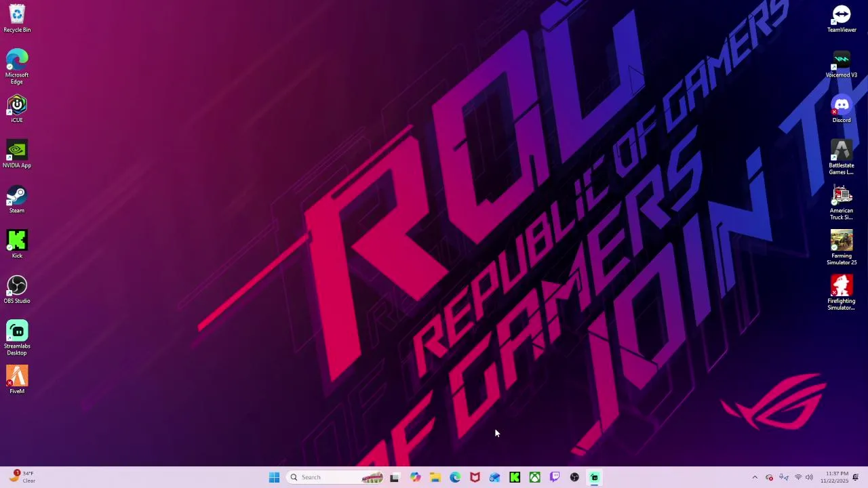Open the Kick app from the taskbar
Screen dimensions: 868x488
515,477
